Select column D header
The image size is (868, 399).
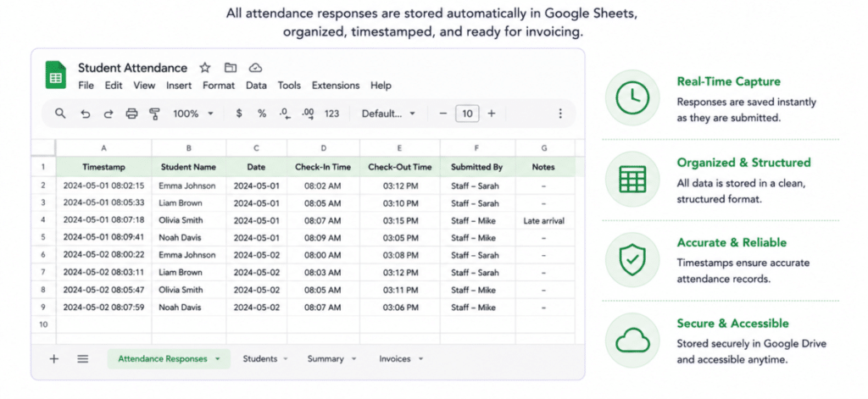click(x=323, y=147)
